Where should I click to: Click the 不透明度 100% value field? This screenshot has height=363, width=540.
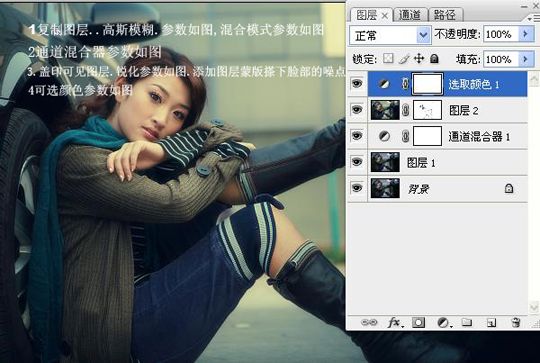501,34
